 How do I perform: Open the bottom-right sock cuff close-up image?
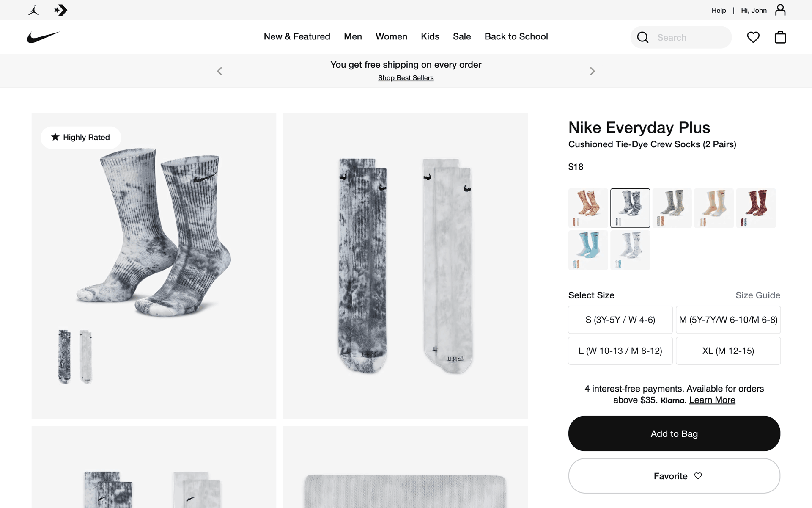click(x=405, y=467)
